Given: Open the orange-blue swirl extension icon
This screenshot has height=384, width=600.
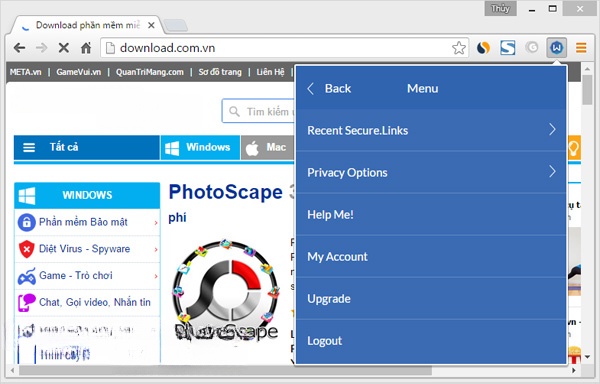Looking at the screenshot, I should pos(483,48).
